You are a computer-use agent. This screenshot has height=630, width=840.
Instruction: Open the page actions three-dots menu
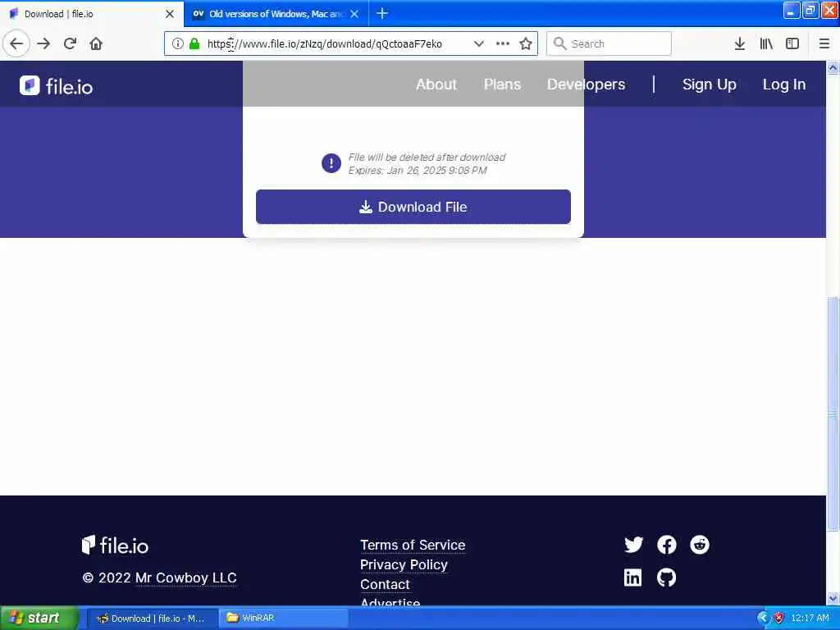pyautogui.click(x=503, y=43)
